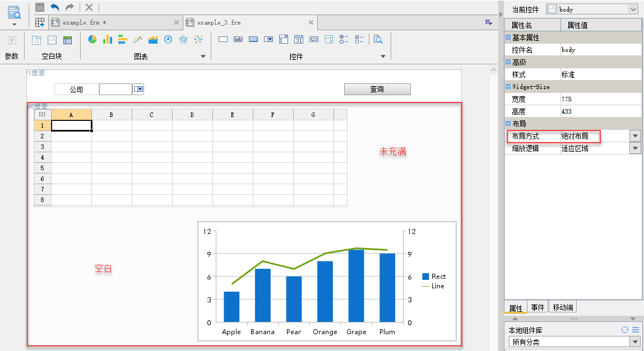Select the label widget icon
Screen dimensions: 644x351
coord(238,39)
